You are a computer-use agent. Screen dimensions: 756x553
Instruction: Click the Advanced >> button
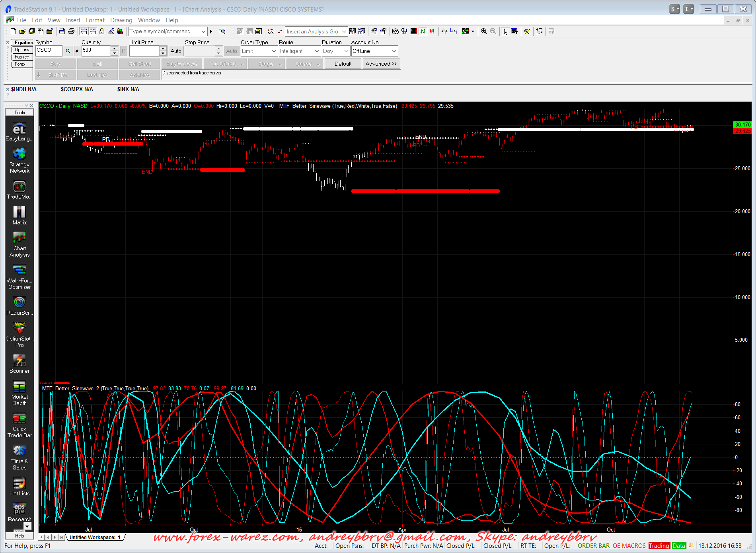click(381, 64)
